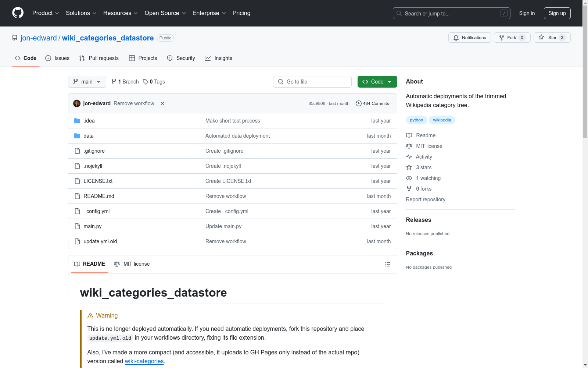Viewport: 588px width, 368px height.
Task: Click the jon-edward avatar in commit row
Action: point(77,103)
